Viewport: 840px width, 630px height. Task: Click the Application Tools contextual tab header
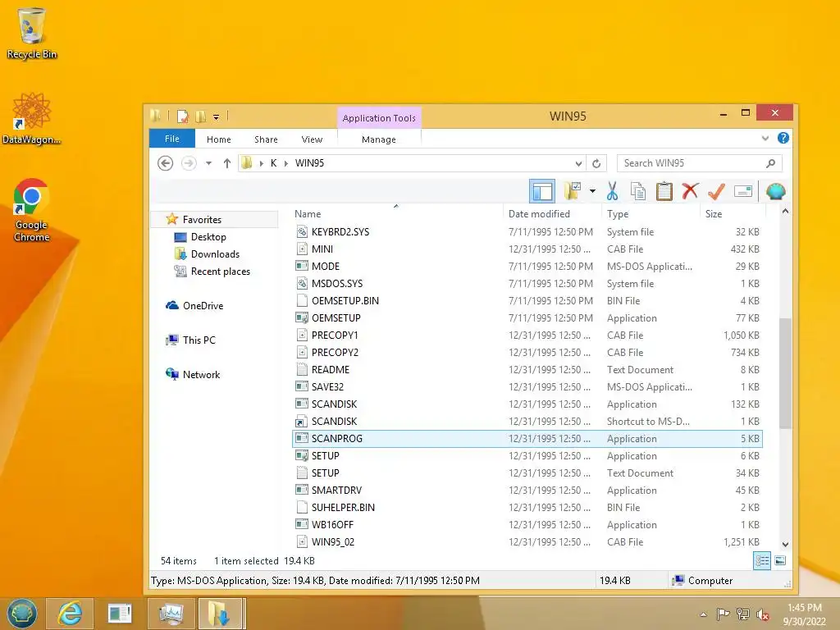point(379,118)
